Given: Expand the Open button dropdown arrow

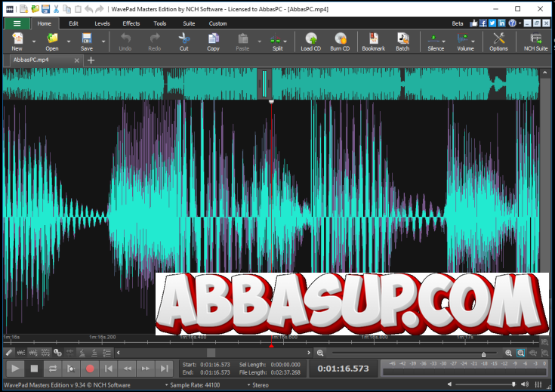Looking at the screenshot, I should click(69, 42).
